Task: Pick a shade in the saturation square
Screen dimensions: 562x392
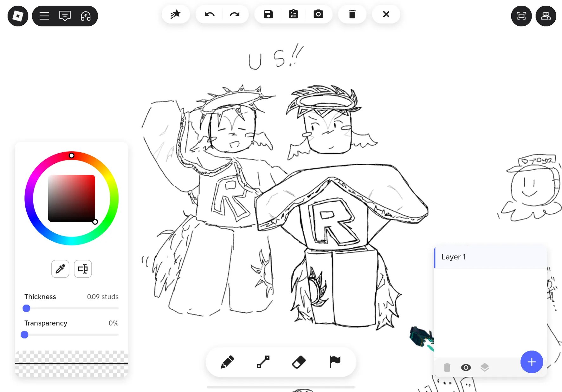Action: [x=72, y=198]
